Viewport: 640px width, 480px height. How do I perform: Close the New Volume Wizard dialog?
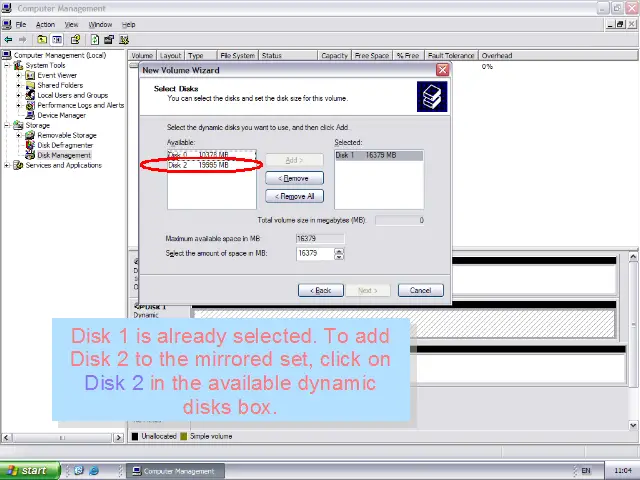coord(442,70)
